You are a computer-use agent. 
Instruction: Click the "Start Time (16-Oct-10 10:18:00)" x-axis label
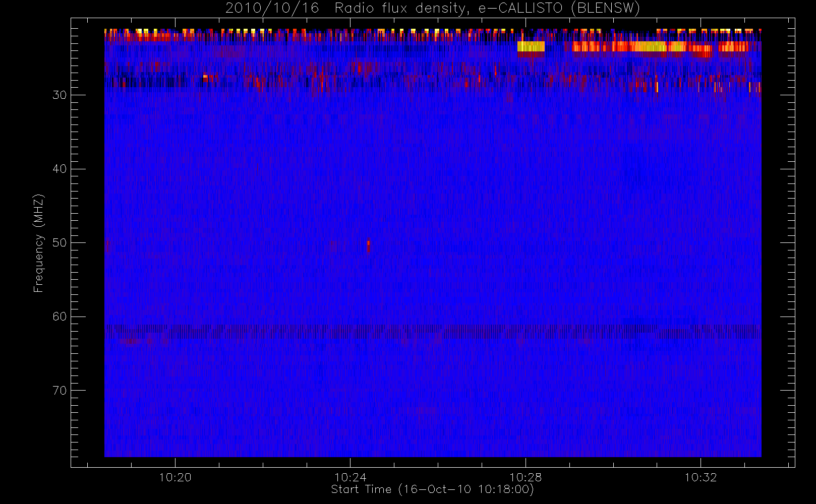pyautogui.click(x=432, y=489)
